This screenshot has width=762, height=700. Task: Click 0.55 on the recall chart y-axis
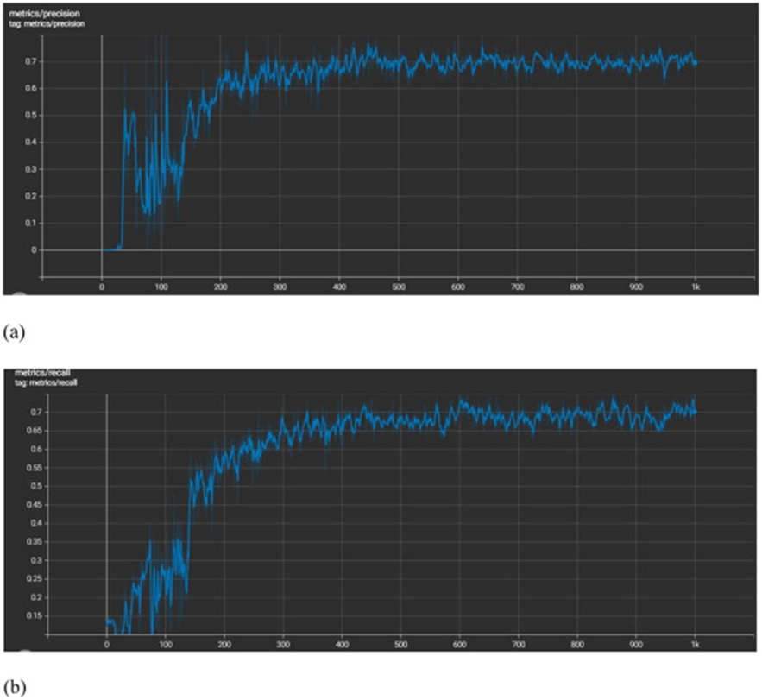[x=35, y=468]
